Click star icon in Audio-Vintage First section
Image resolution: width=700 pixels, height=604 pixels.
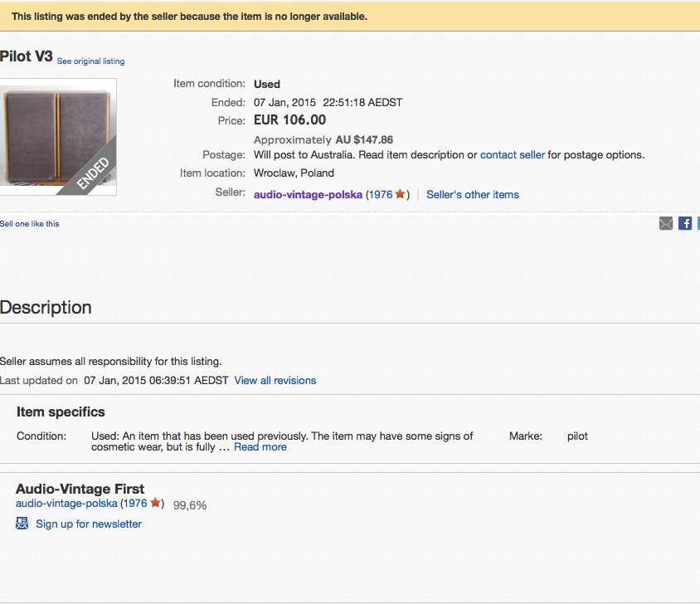155,503
